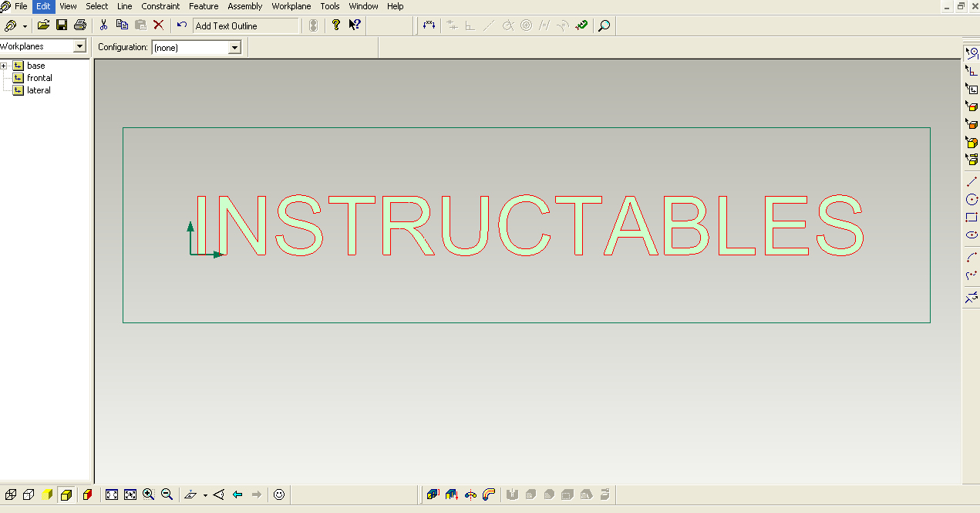Open the Workplanes explorer dropdown
980x513 pixels.
click(x=79, y=46)
